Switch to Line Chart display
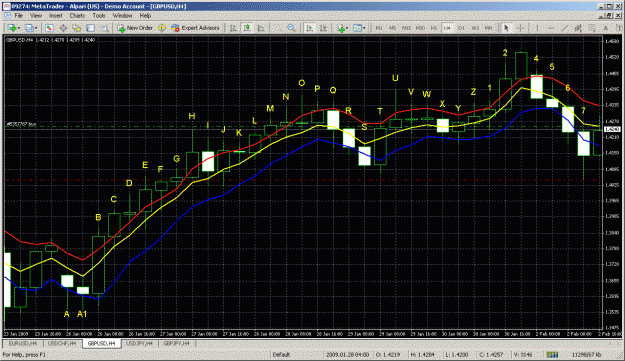The image size is (625, 361). (261, 28)
